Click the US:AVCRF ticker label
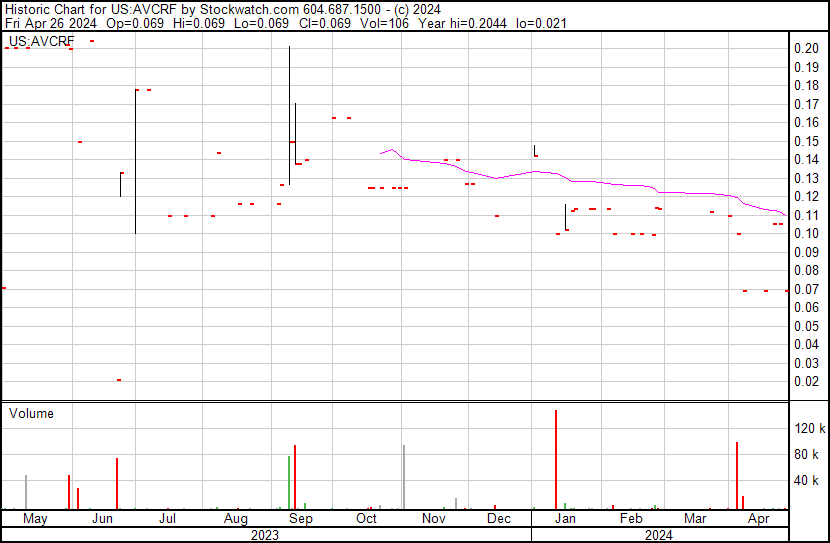This screenshot has width=830, height=543. (x=42, y=41)
